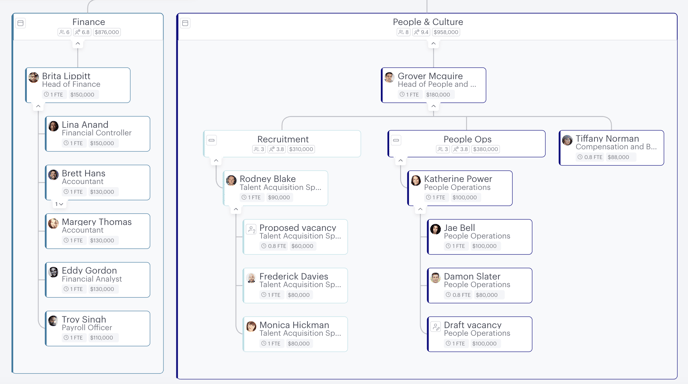Collapse the reports under Rodney Blake
This screenshot has width=688, height=384.
[x=236, y=209]
